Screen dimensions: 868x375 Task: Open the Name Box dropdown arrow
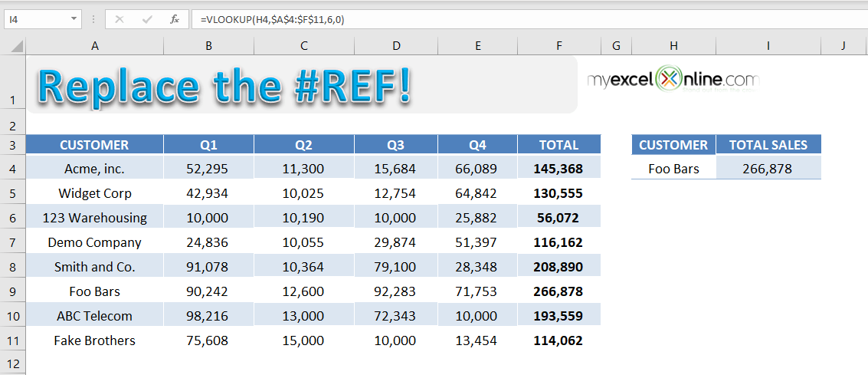click(74, 19)
